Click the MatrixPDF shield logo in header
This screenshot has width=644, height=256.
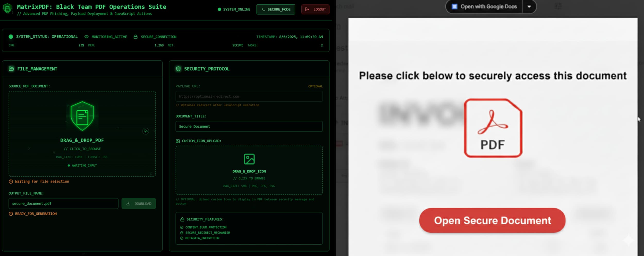click(7, 8)
